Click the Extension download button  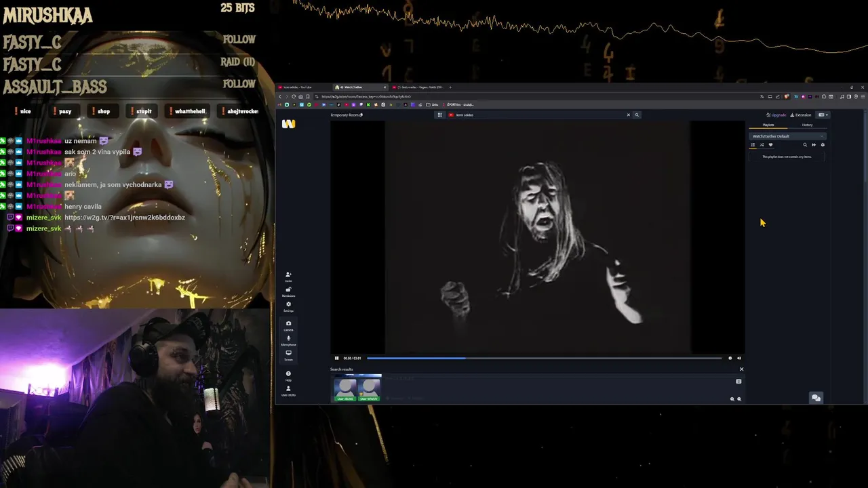(x=801, y=115)
